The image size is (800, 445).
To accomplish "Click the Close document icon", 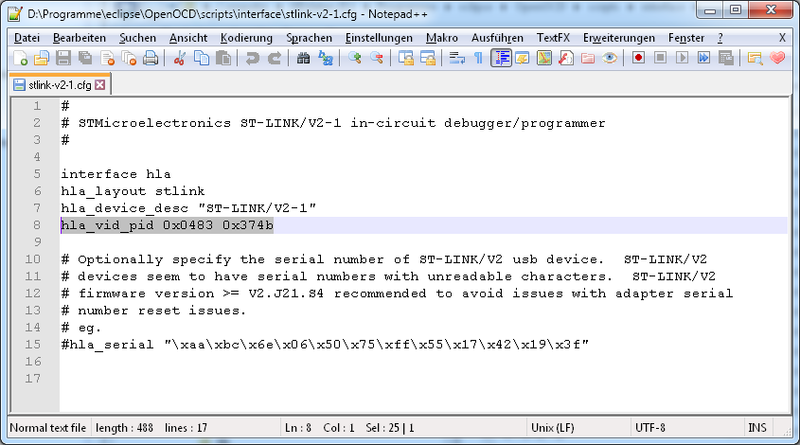I will coord(107,58).
